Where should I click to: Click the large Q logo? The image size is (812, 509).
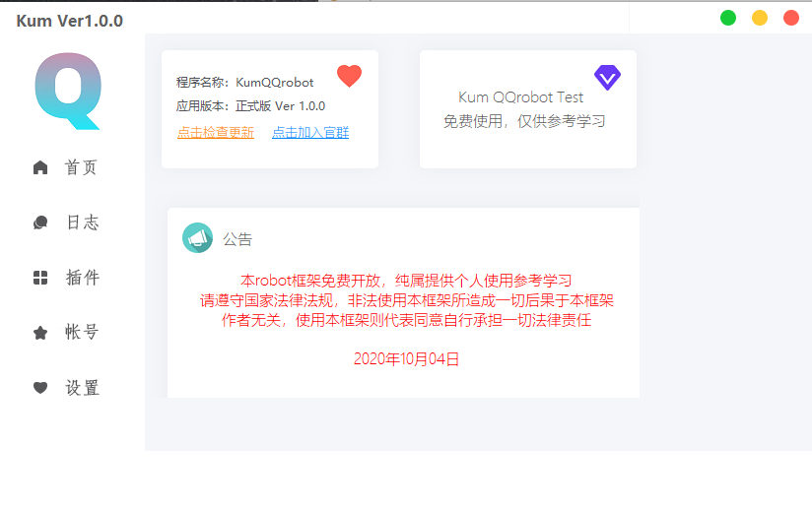click(68, 91)
